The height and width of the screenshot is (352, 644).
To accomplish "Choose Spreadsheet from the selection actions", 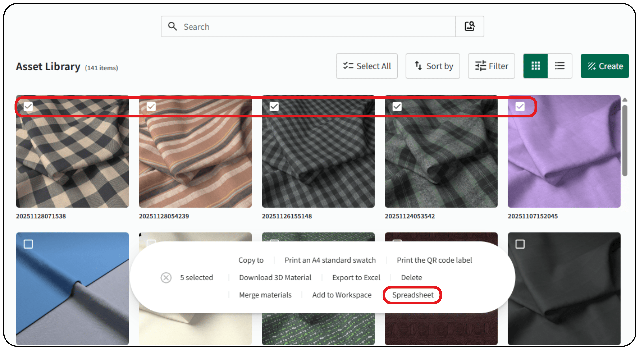I will coord(412,295).
